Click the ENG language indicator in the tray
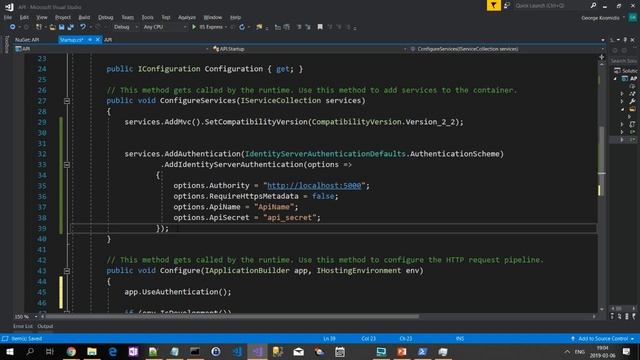Image resolution: width=640 pixels, height=360 pixels. click(x=580, y=351)
